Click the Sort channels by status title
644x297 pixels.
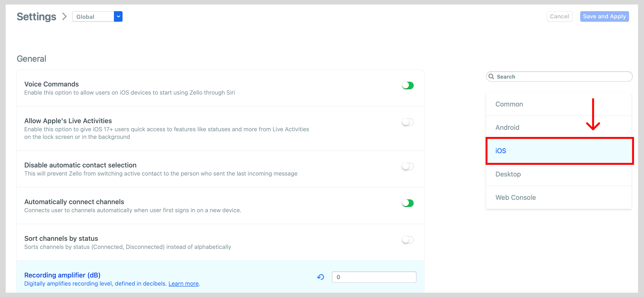tap(61, 238)
